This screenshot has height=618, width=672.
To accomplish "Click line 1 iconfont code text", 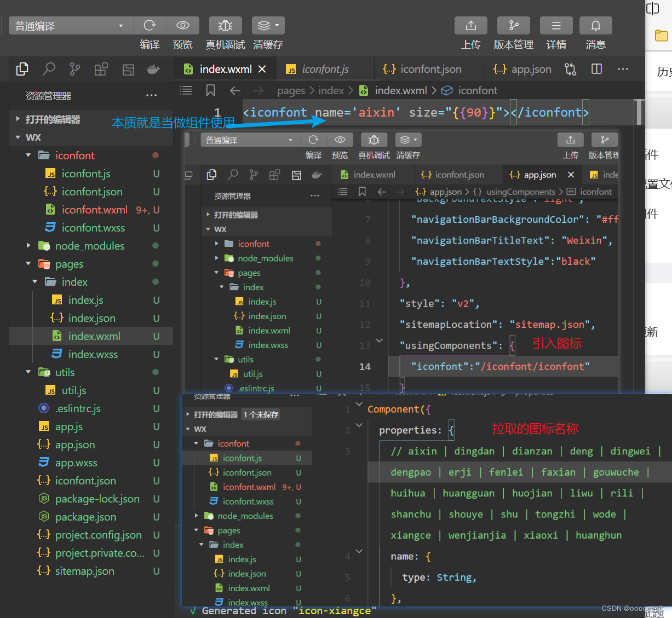I will coord(416,112).
